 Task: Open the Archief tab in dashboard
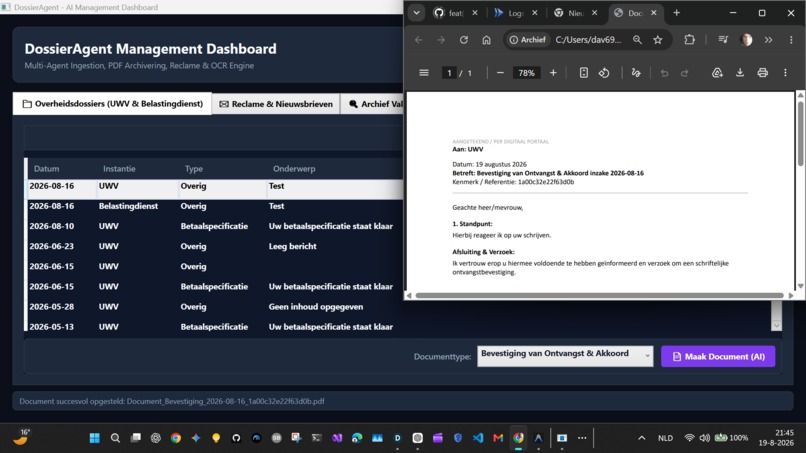pos(373,104)
